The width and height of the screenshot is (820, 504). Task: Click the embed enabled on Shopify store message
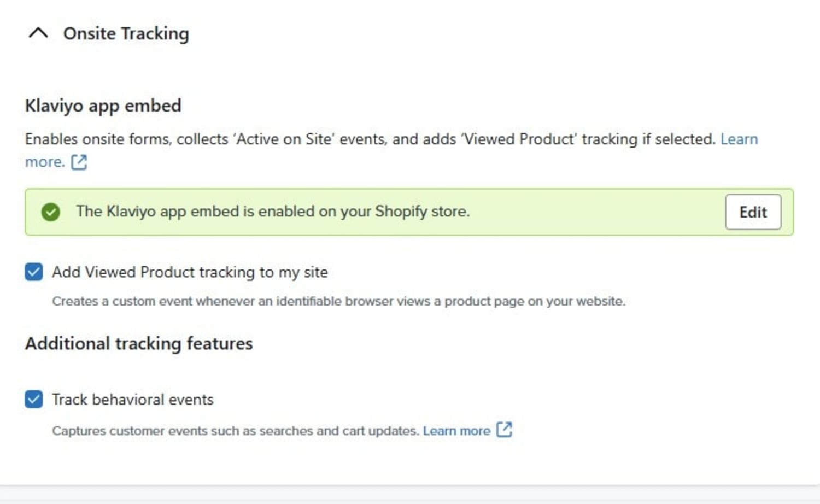click(273, 212)
